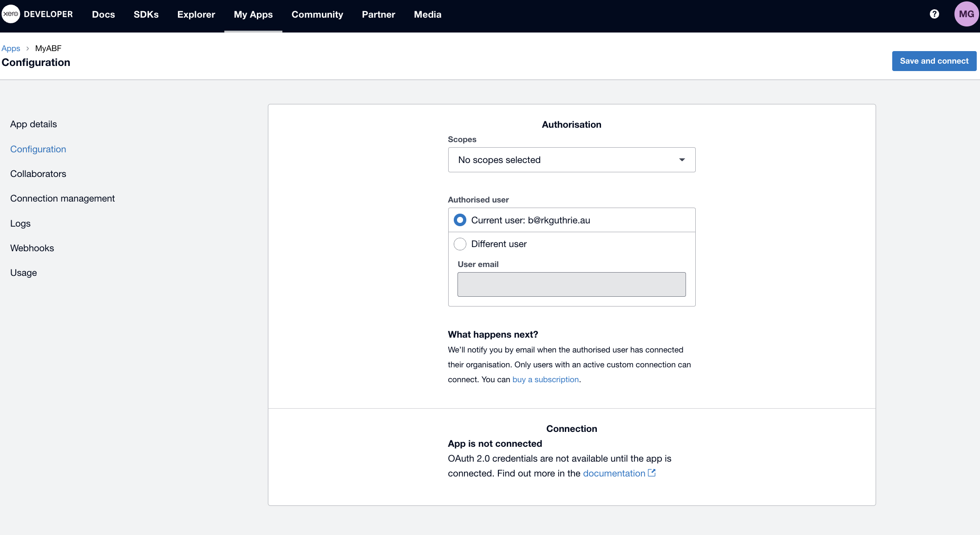Open the My Apps navigation tab
This screenshot has width=980, height=535.
[253, 14]
